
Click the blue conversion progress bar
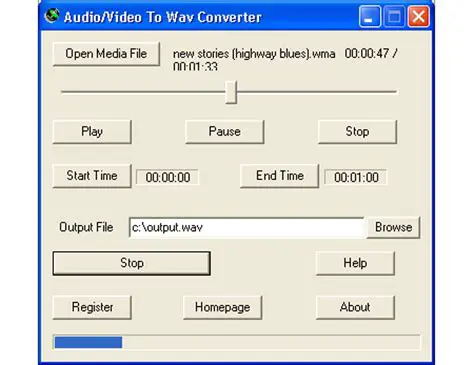237,342
